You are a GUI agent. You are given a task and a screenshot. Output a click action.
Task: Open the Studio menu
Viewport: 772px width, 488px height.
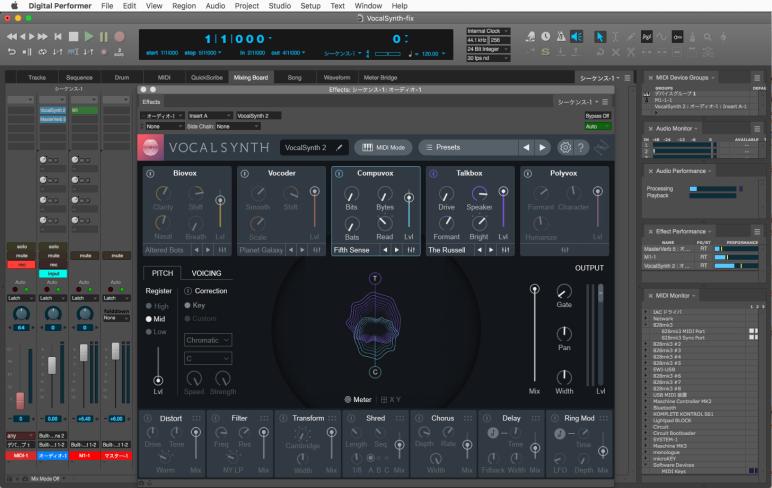(279, 6)
